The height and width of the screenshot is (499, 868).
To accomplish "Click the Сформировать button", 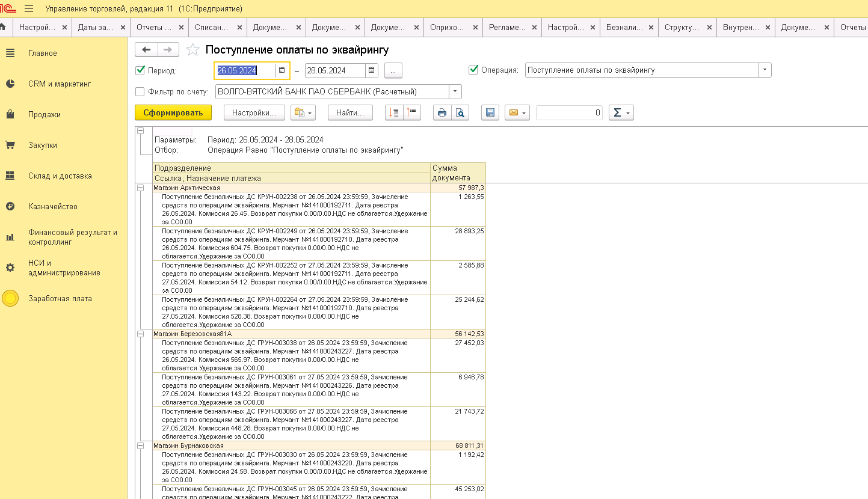I will tap(173, 112).
